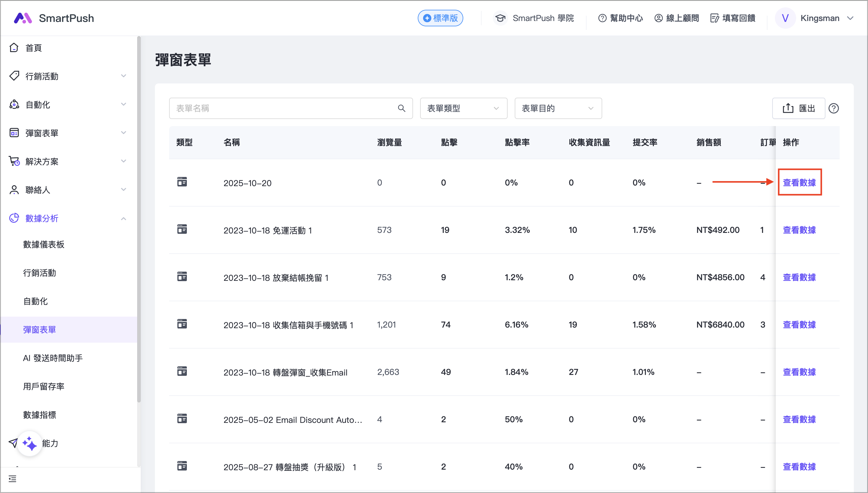This screenshot has width=868, height=493.
Task: Click the 彈窗表單 popup form icon in sidebar
Action: click(x=14, y=132)
